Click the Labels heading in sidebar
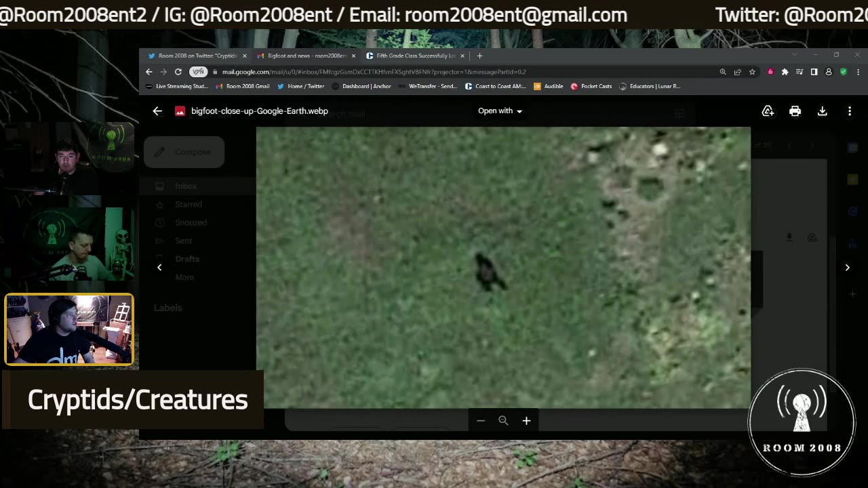868x488 pixels. (x=167, y=308)
